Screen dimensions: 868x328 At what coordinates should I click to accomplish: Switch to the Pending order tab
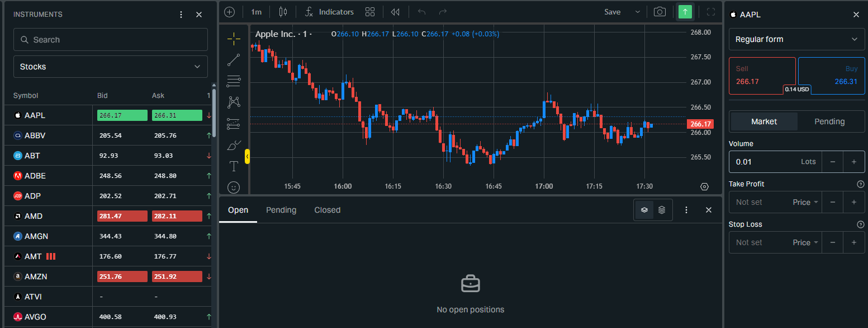(829, 121)
